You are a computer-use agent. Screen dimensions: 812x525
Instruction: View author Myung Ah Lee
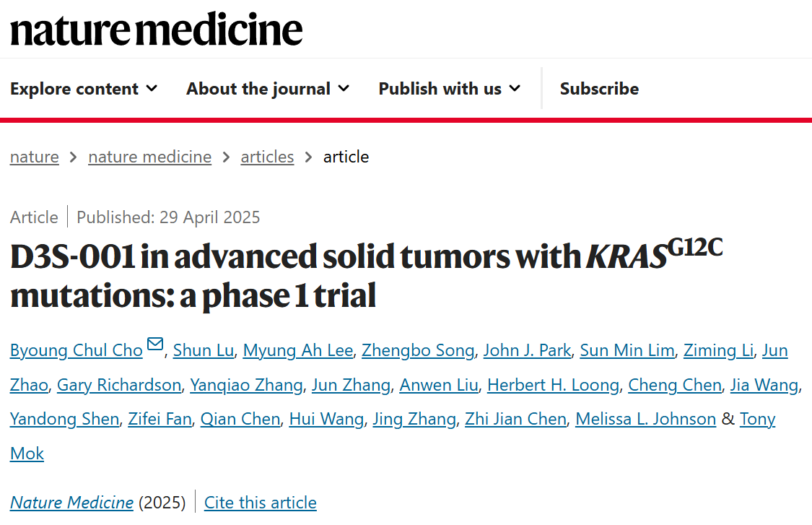298,350
